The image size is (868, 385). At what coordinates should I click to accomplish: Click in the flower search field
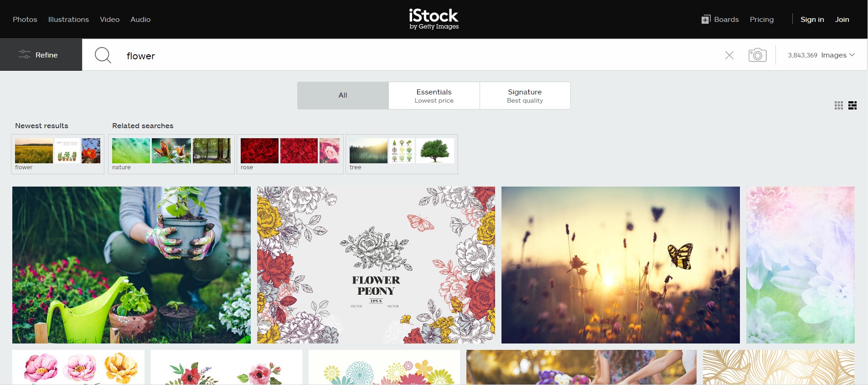tap(419, 56)
